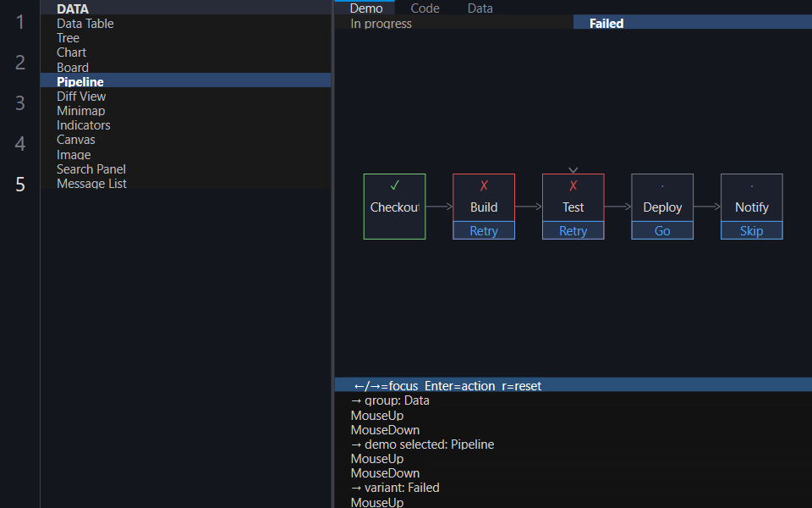Open the Board demo

pos(185,67)
